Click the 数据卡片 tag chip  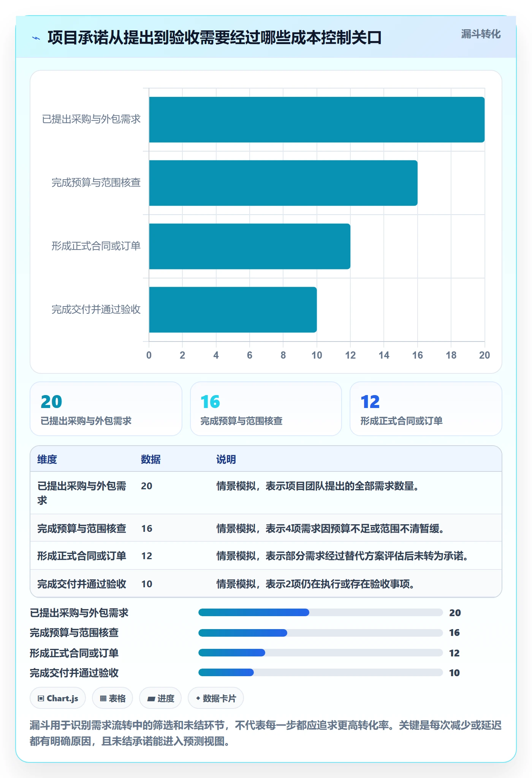click(x=216, y=698)
